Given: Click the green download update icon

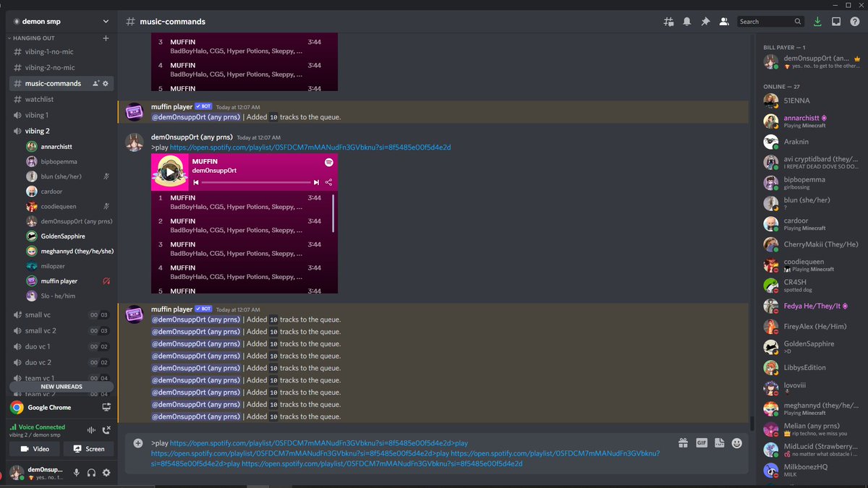Looking at the screenshot, I should point(817,22).
